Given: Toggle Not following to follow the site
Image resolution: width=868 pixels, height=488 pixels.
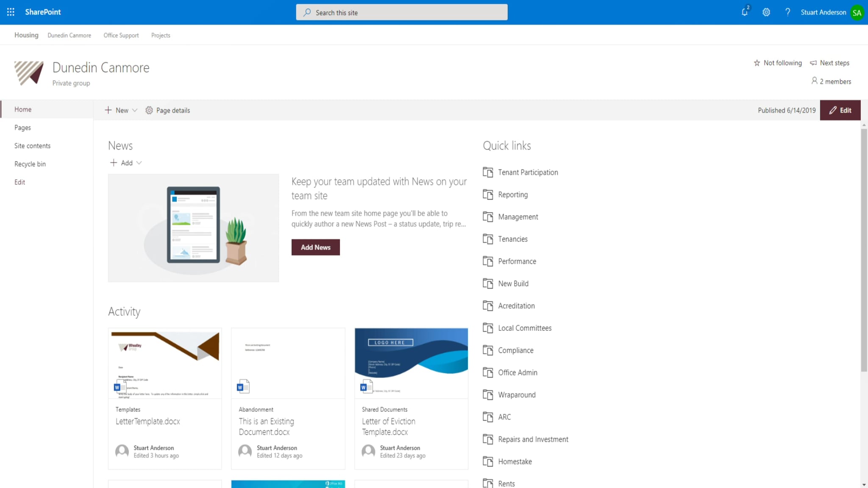Looking at the screenshot, I should (x=777, y=63).
